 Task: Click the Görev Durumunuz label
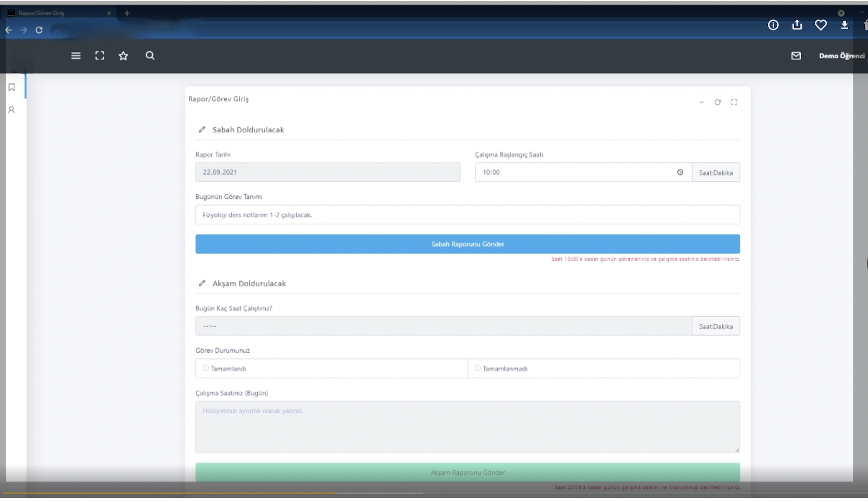pos(222,350)
